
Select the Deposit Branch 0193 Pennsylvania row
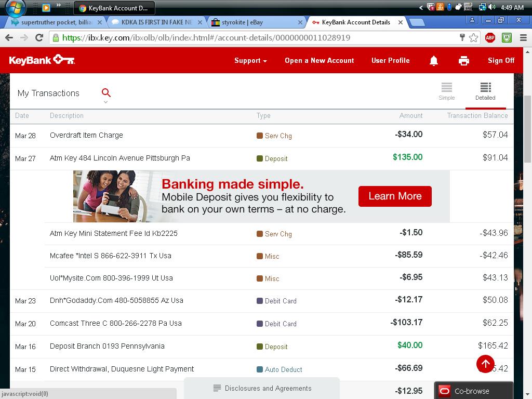[x=262, y=347]
